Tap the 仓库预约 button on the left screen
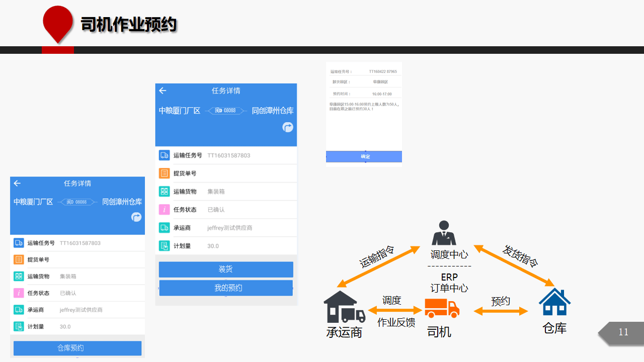This screenshot has width=644, height=362. (77, 348)
